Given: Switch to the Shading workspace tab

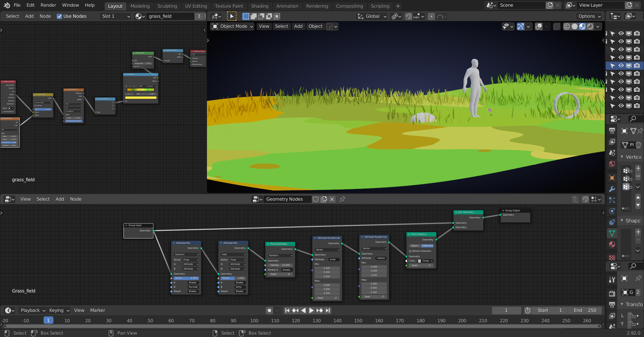Looking at the screenshot, I should (x=260, y=6).
